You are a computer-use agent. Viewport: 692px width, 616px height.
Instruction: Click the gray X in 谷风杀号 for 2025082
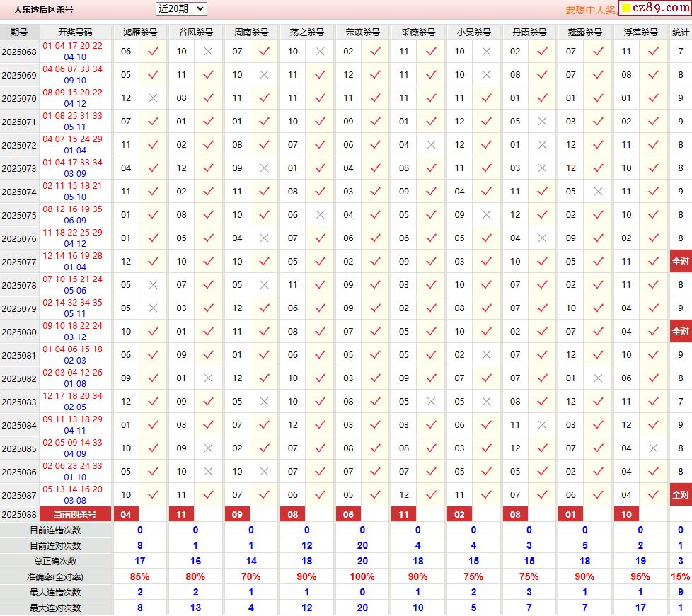tap(208, 378)
